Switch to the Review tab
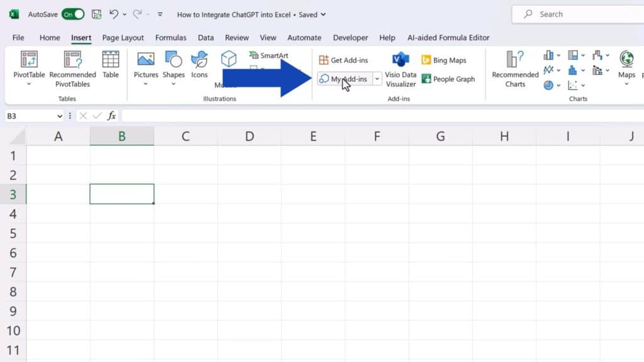This screenshot has height=362, width=644. point(236,37)
